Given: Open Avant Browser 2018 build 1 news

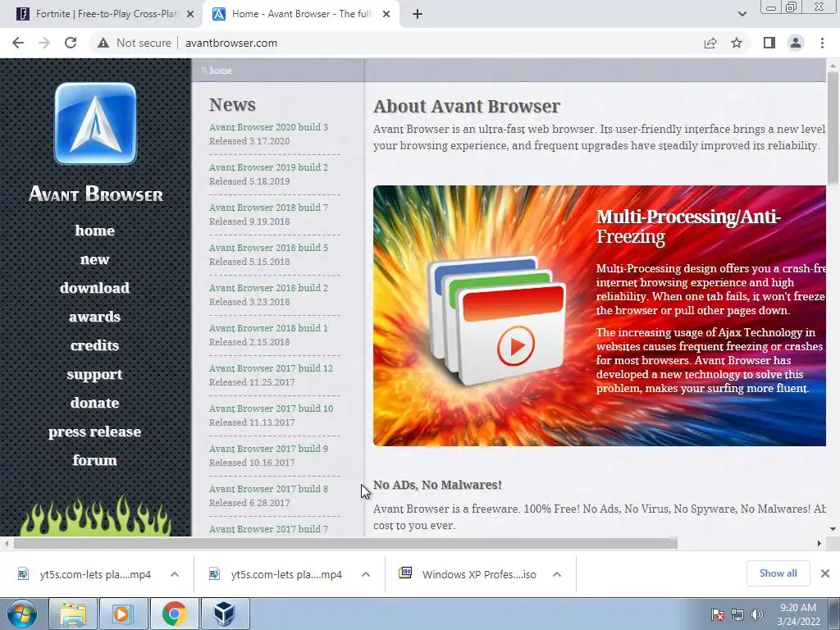Looking at the screenshot, I should coord(268,328).
